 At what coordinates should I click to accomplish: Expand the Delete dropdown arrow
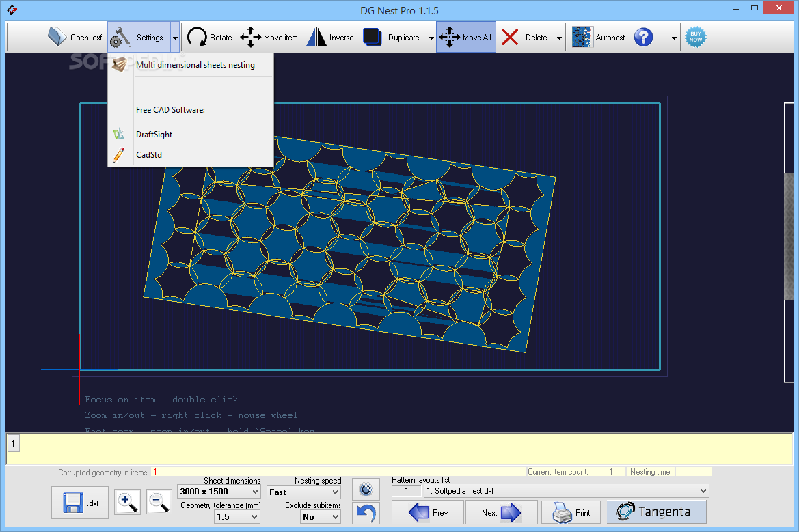[559, 38]
